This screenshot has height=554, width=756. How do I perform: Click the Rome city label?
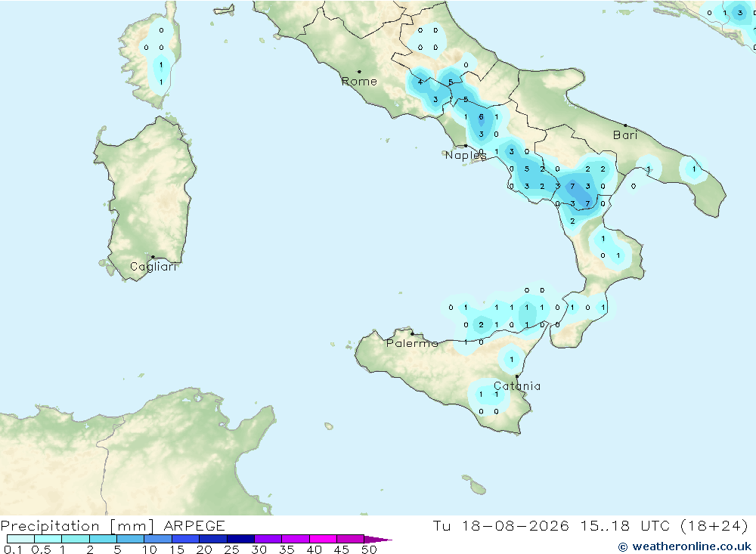(x=359, y=82)
